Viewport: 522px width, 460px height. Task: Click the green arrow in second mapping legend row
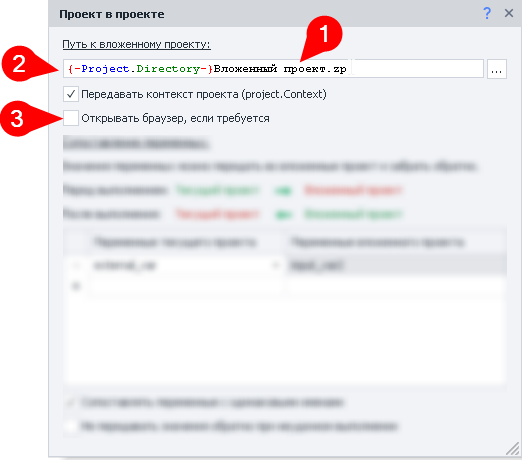(x=283, y=215)
